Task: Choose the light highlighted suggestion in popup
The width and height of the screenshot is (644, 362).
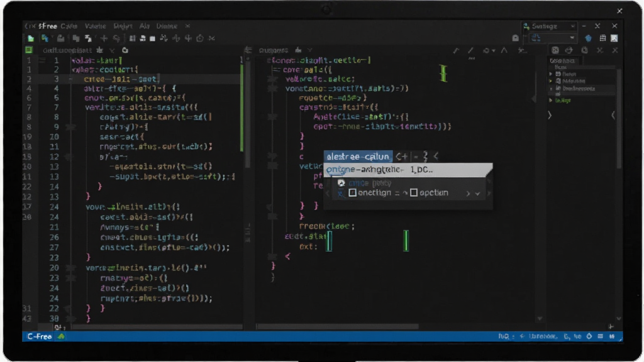Action: click(x=408, y=170)
